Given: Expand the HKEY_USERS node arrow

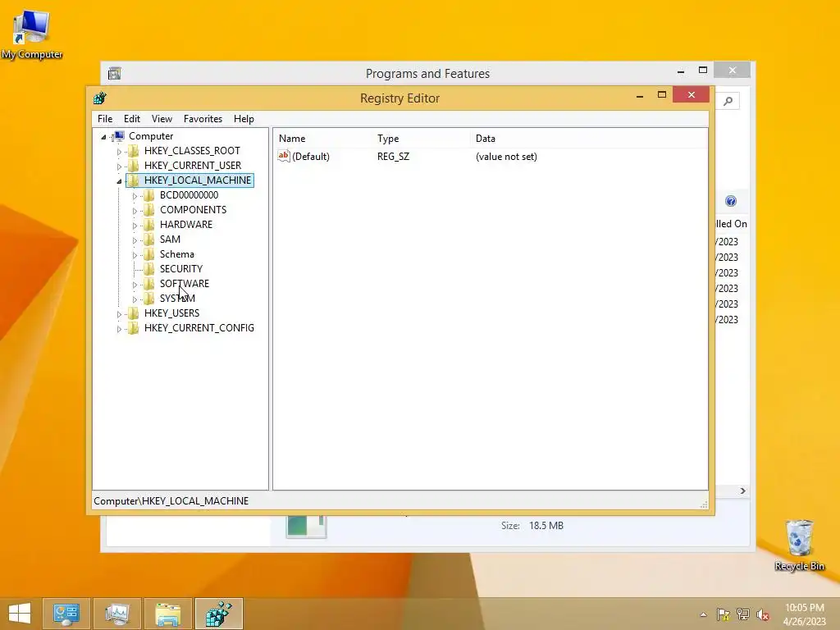Looking at the screenshot, I should point(119,314).
